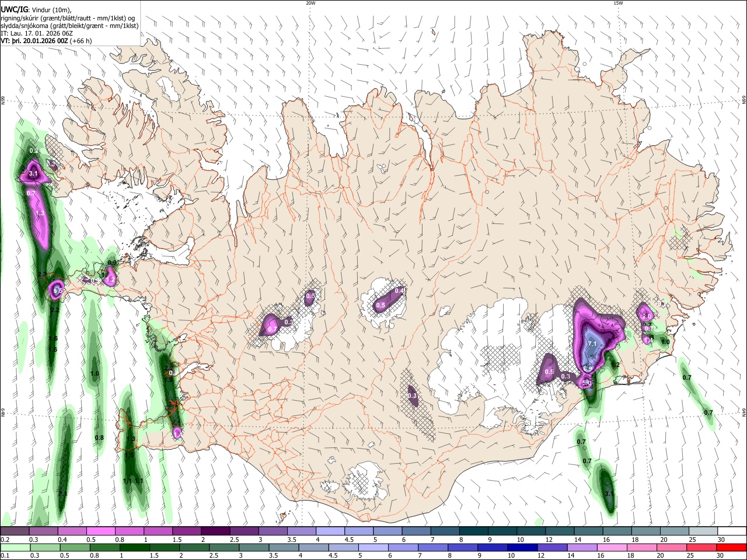This screenshot has height=560, width=747.
Task: Click the black "0.8" rain value over the sea
Action: point(99,437)
